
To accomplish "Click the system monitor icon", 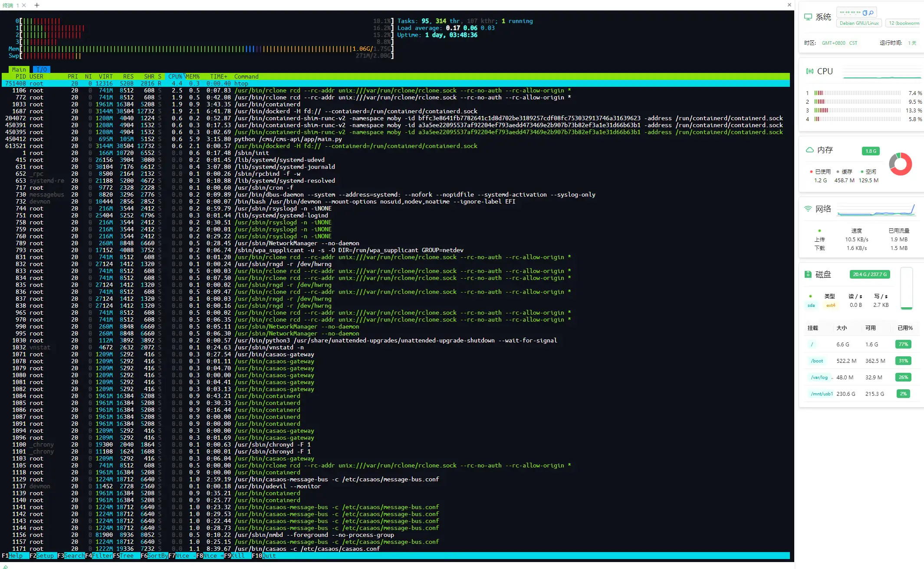I will tap(808, 17).
